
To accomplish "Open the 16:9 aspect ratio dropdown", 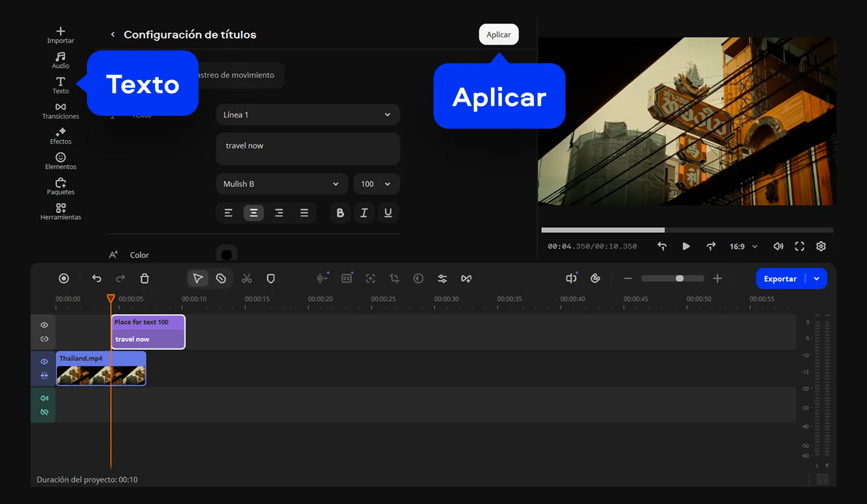I will 743,247.
